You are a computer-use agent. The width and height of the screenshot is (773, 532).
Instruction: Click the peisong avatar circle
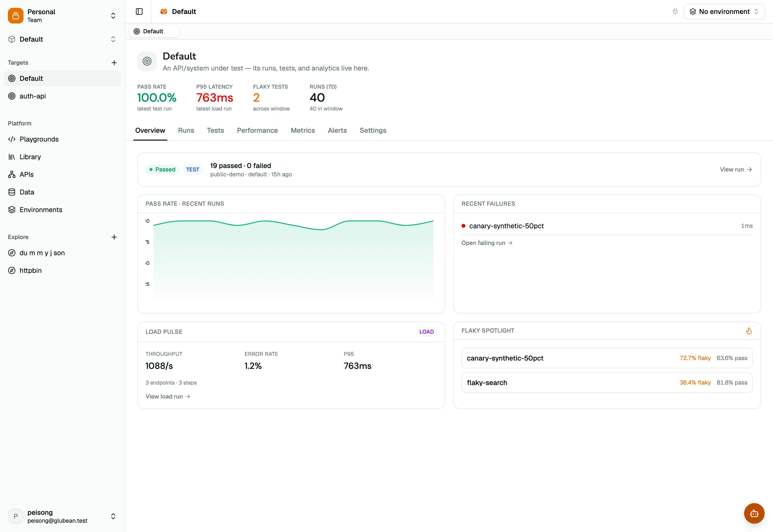coord(16,516)
